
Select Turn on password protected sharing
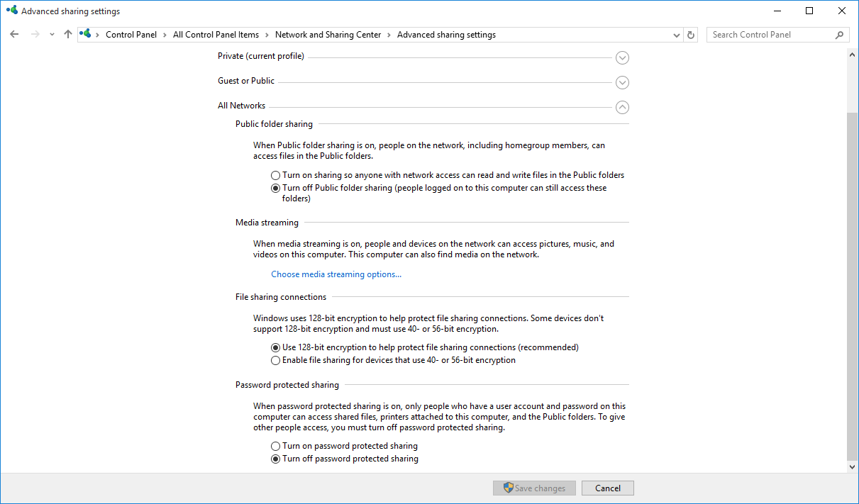(x=276, y=447)
